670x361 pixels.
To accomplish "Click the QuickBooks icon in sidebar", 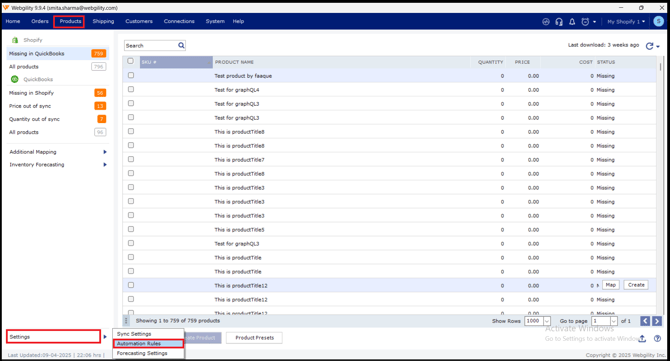I will (x=15, y=79).
